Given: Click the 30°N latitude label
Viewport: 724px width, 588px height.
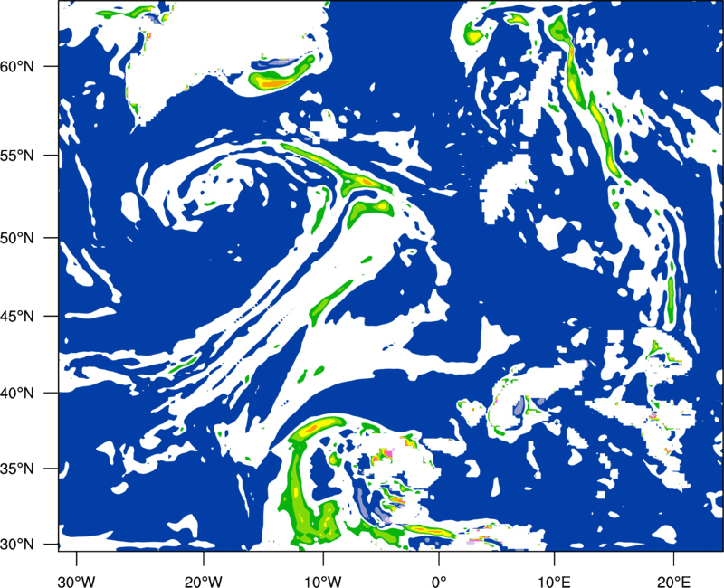Looking at the screenshot, I should pyautogui.click(x=17, y=545).
